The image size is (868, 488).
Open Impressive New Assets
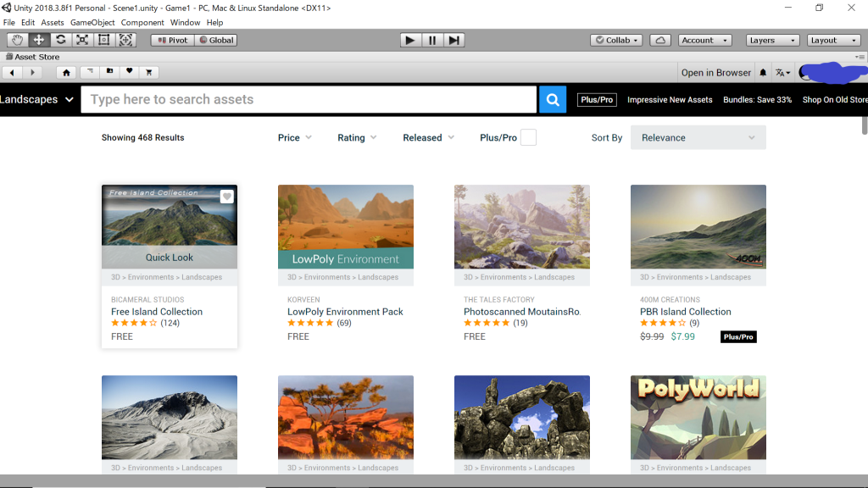click(x=670, y=100)
